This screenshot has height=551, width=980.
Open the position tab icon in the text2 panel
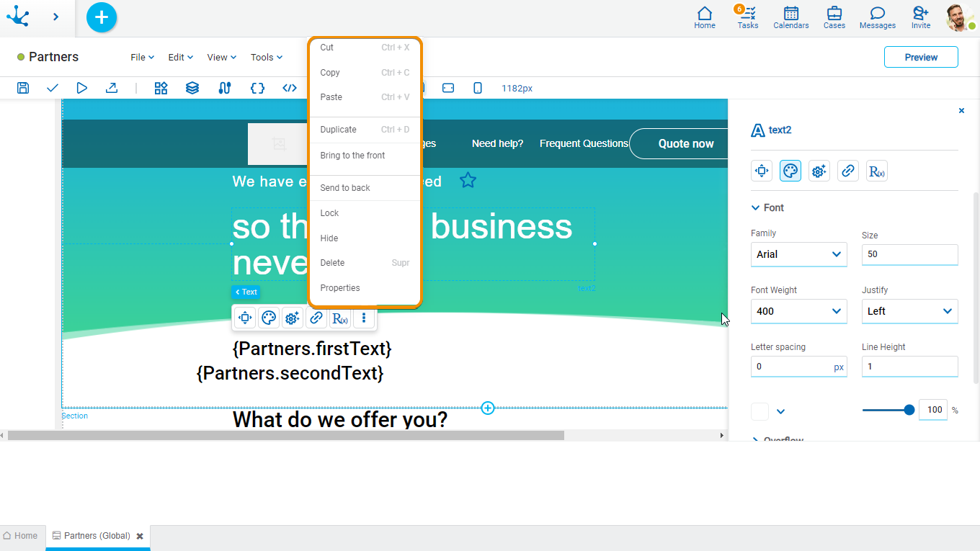point(762,171)
